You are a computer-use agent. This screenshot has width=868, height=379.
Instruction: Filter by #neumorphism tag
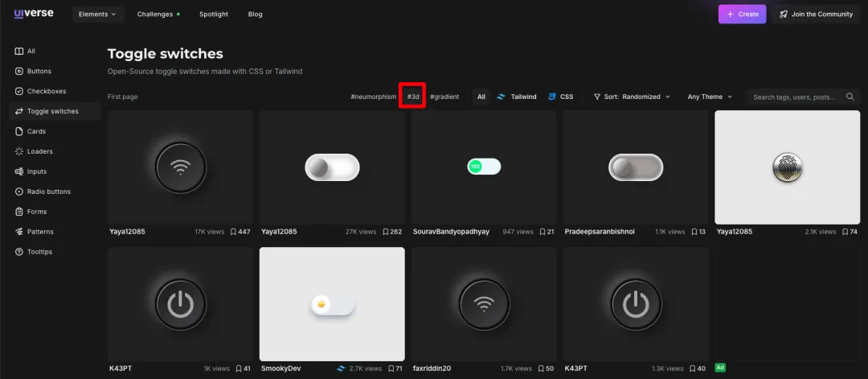click(374, 97)
